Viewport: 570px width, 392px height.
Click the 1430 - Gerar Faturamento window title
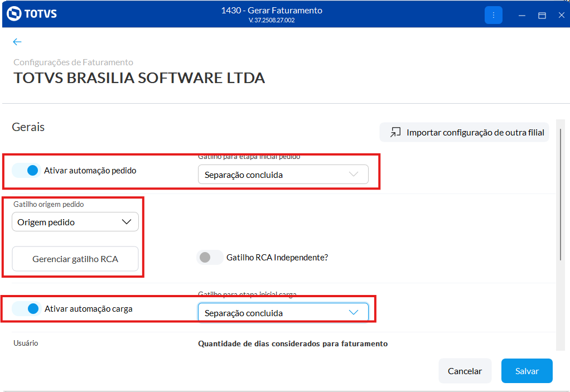tap(272, 11)
